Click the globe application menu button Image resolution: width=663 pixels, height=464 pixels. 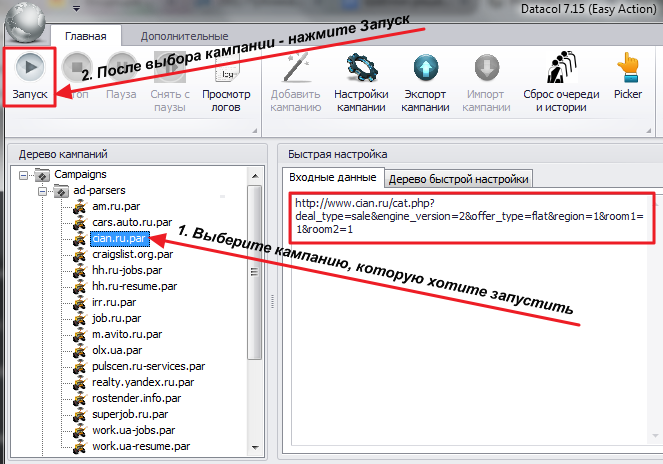pos(26,24)
